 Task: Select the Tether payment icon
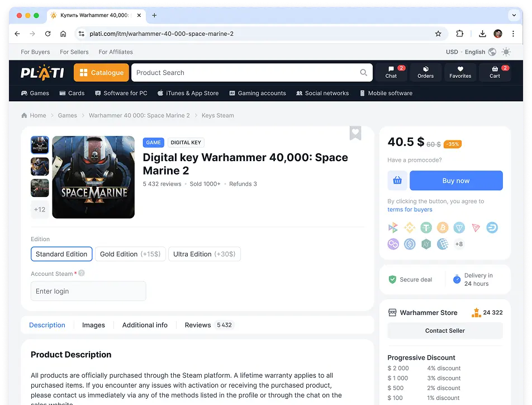(426, 228)
